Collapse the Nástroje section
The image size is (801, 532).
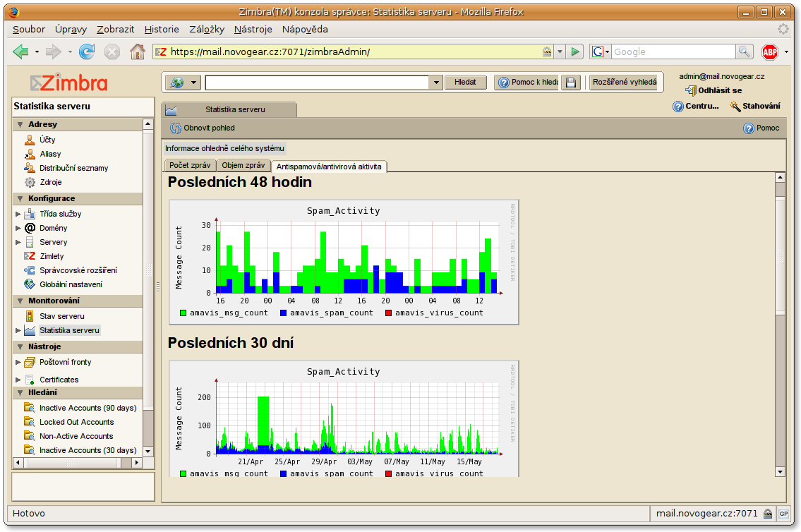coord(20,346)
